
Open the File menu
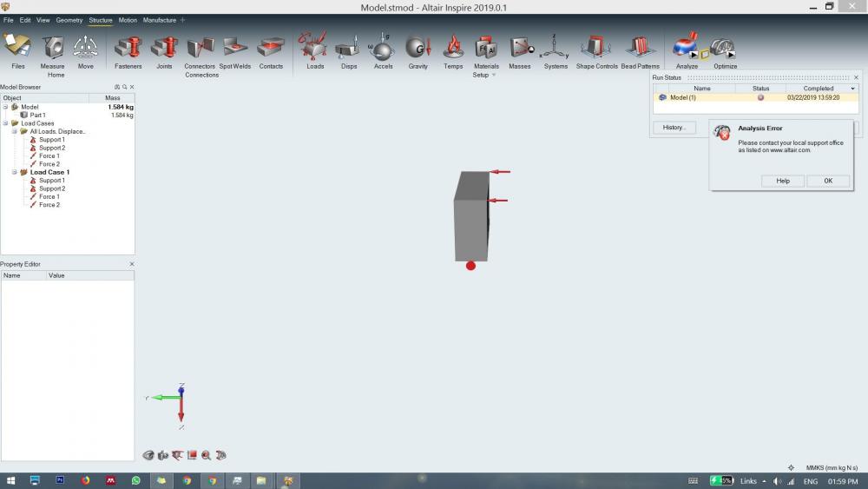coord(9,20)
